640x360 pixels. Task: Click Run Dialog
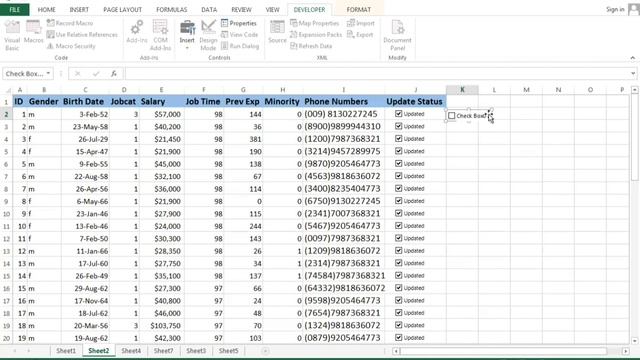tap(240, 46)
